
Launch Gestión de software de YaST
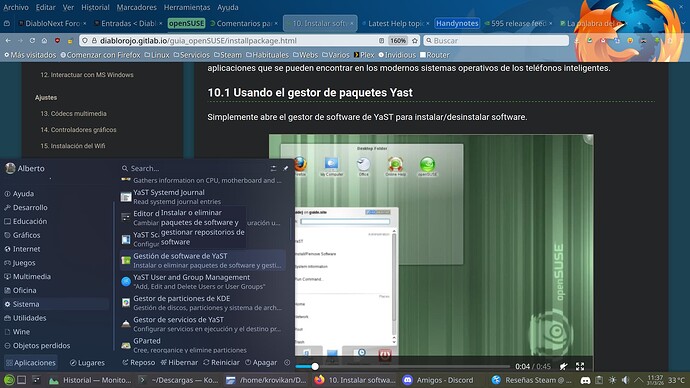pos(202,260)
